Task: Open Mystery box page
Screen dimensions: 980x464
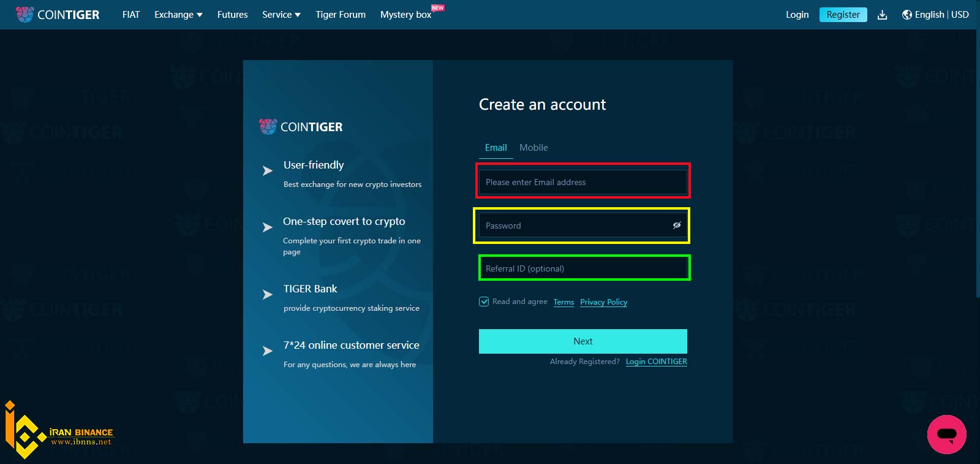Action: [406, 15]
